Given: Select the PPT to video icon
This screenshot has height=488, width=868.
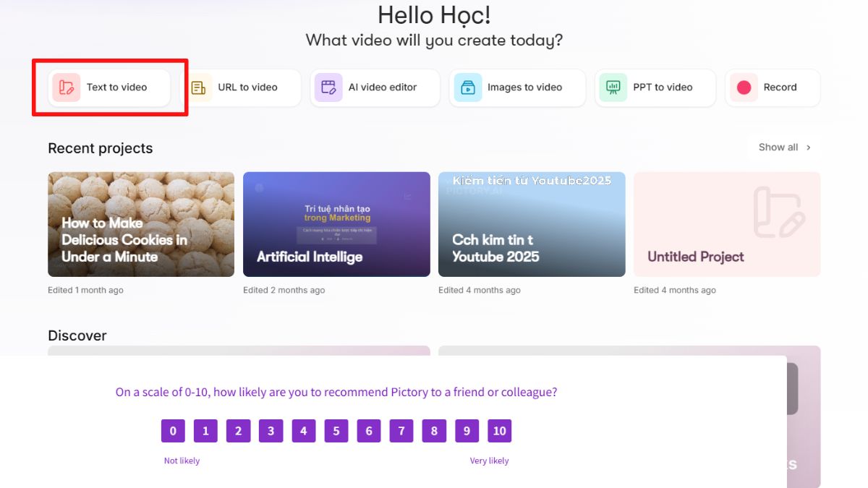Looking at the screenshot, I should (613, 87).
